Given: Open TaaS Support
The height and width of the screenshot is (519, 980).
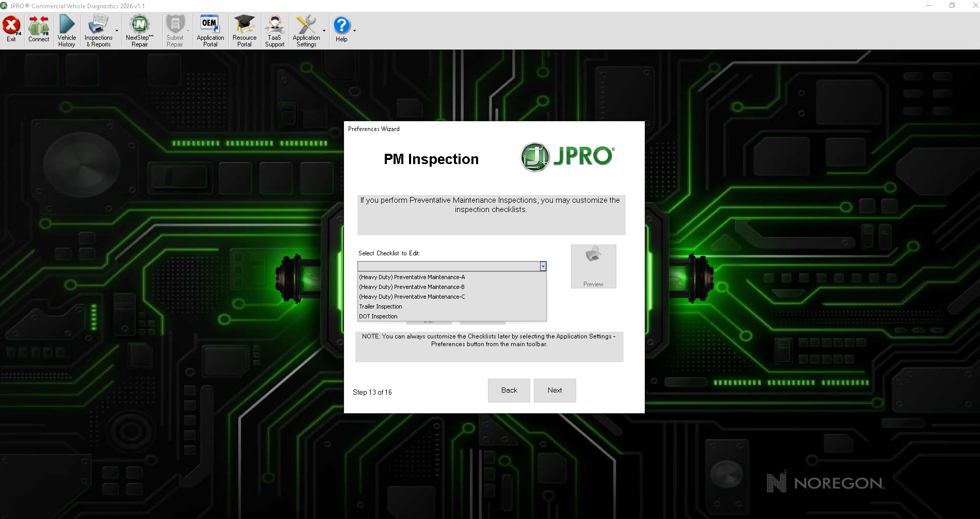Looking at the screenshot, I should click(x=275, y=31).
